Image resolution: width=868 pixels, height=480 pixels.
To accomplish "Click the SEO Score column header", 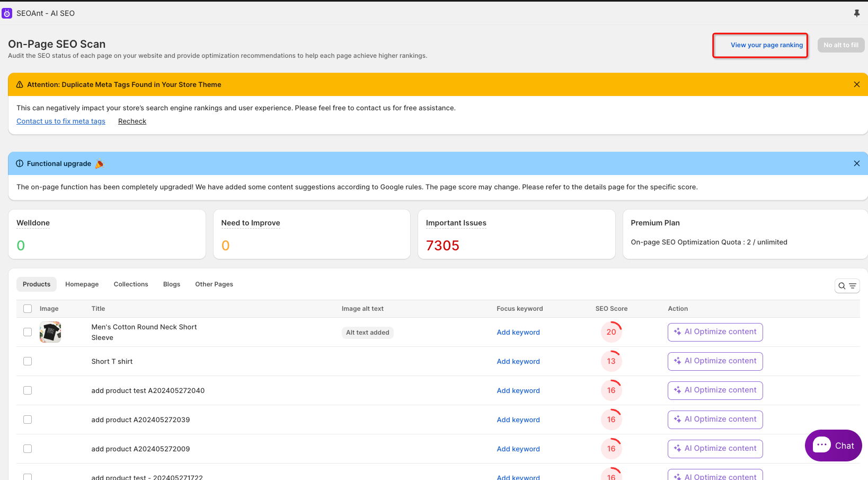I will 612,309.
